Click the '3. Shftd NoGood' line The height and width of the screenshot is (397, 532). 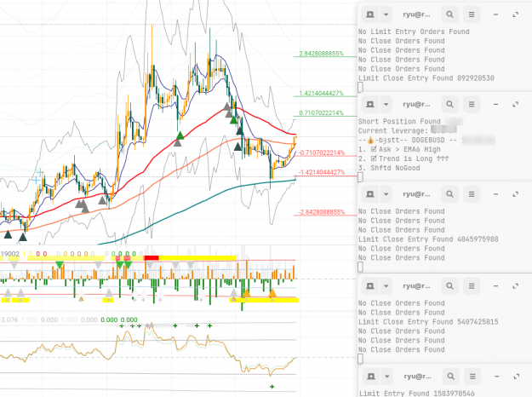pyautogui.click(x=389, y=168)
